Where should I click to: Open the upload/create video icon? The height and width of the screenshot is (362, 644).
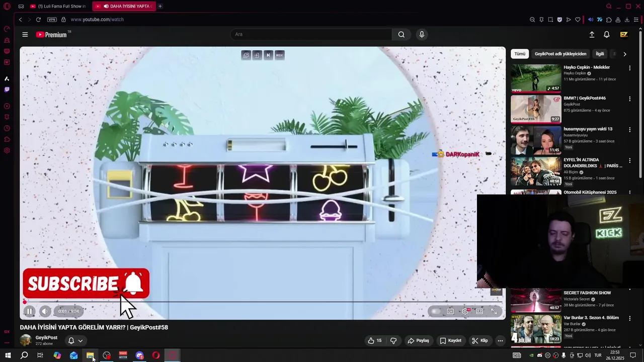click(592, 35)
